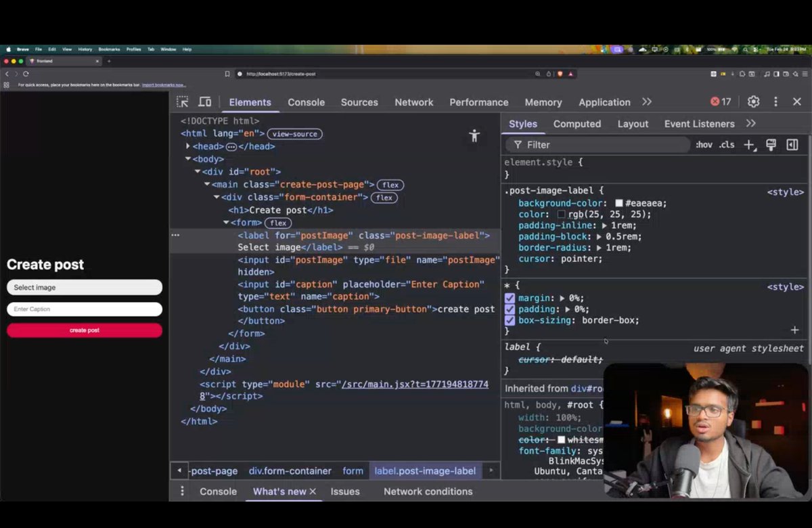
Task: Toggle the padding property checkbox
Action: point(510,309)
